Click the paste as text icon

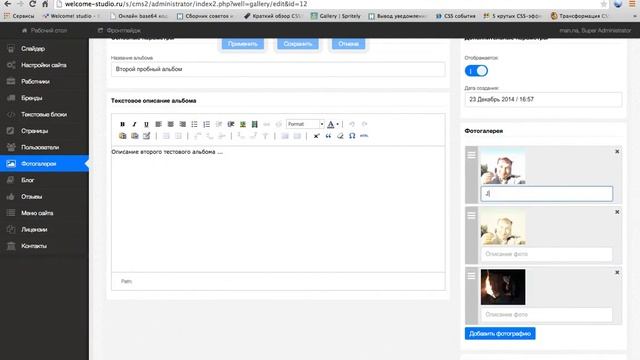[135, 136]
